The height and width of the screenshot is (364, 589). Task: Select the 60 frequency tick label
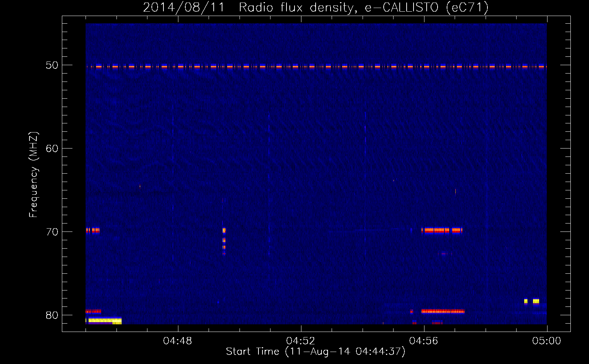click(52, 149)
